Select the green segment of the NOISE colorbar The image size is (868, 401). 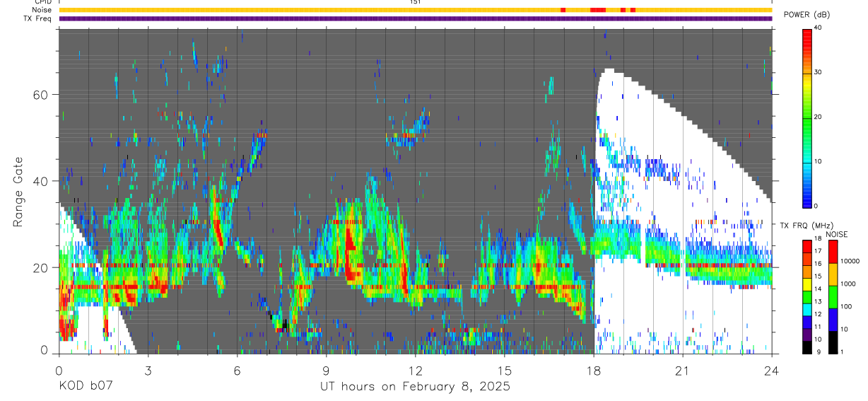coord(833,297)
